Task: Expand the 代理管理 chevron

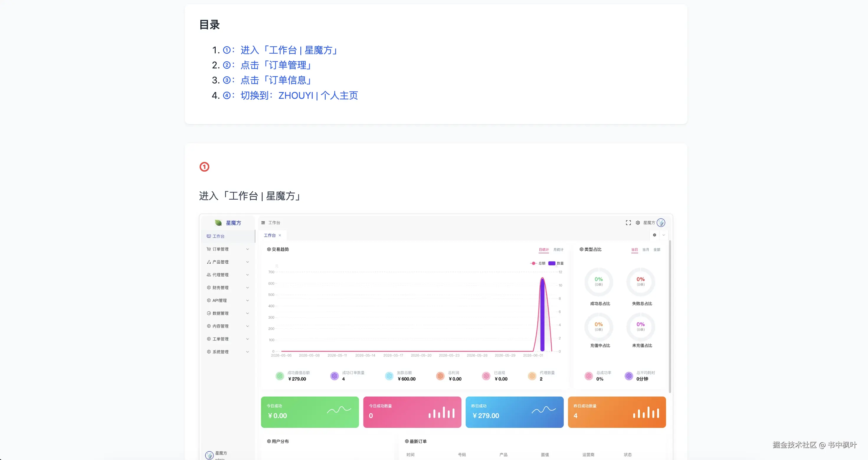Action: tap(248, 275)
